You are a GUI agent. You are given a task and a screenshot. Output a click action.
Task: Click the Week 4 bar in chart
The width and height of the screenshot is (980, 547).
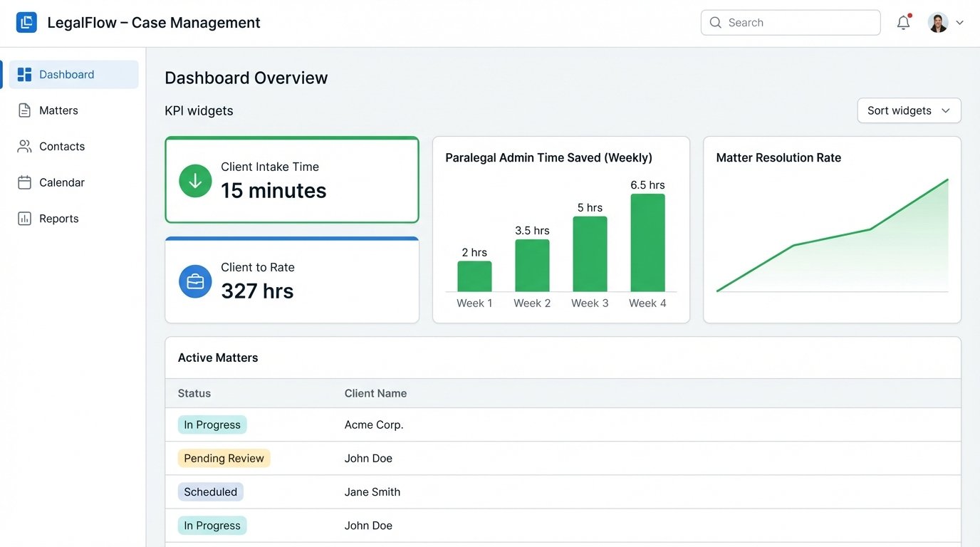click(647, 243)
